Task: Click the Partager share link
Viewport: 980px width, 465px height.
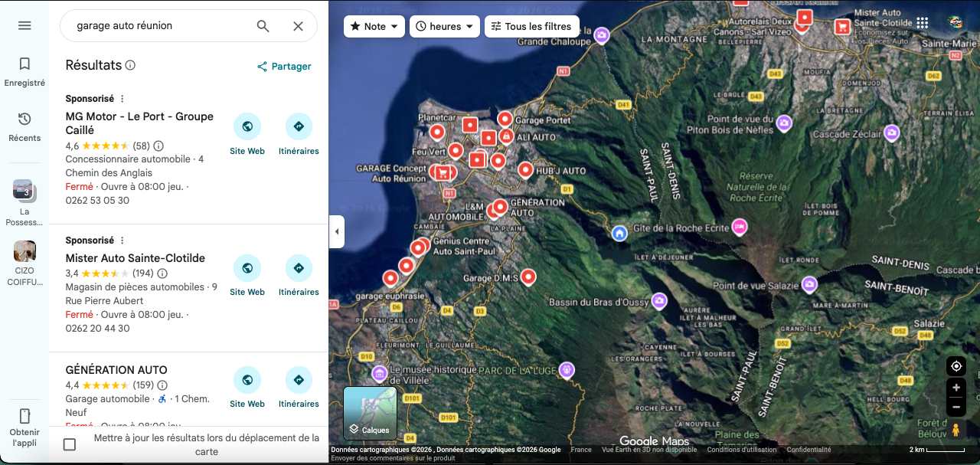Action: pyautogui.click(x=284, y=67)
